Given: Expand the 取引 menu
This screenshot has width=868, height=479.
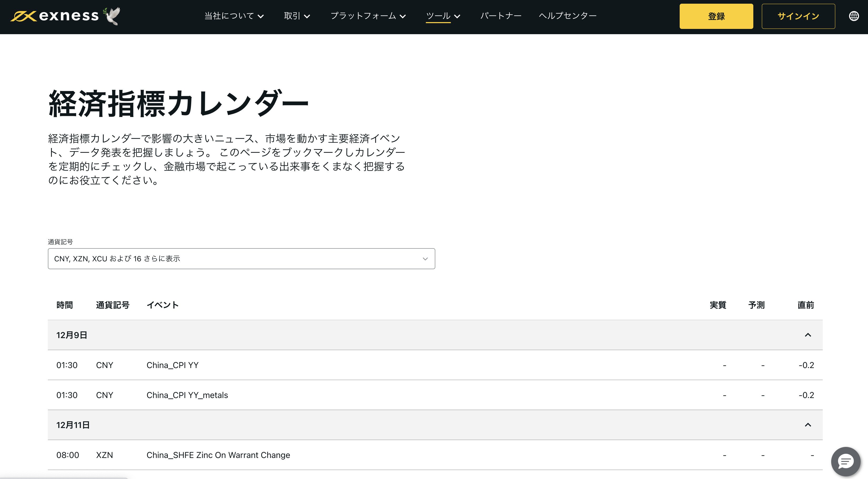Looking at the screenshot, I should (x=296, y=16).
